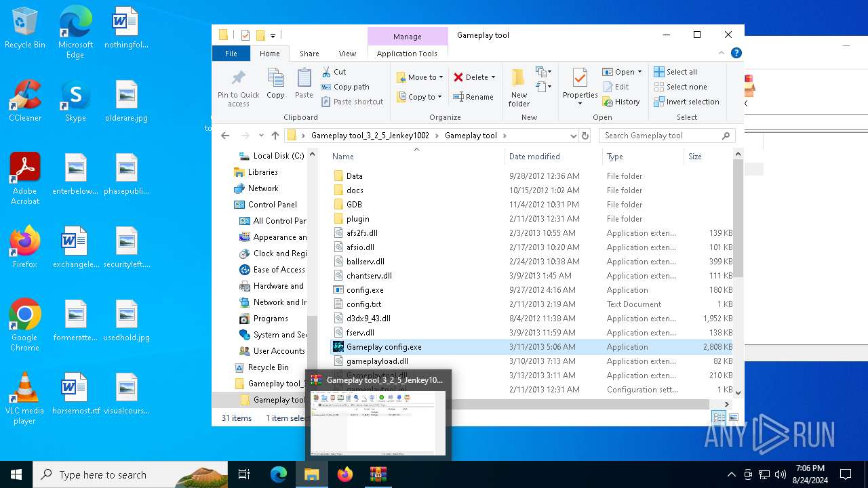Select the config.exe file
Image resolution: width=868 pixels, height=488 pixels.
point(365,290)
